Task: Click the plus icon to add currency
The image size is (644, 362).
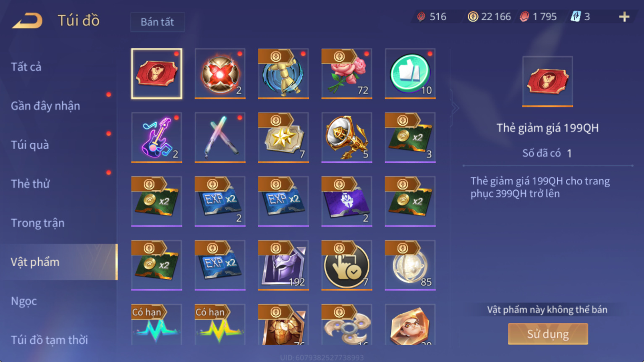Action: 624,17
